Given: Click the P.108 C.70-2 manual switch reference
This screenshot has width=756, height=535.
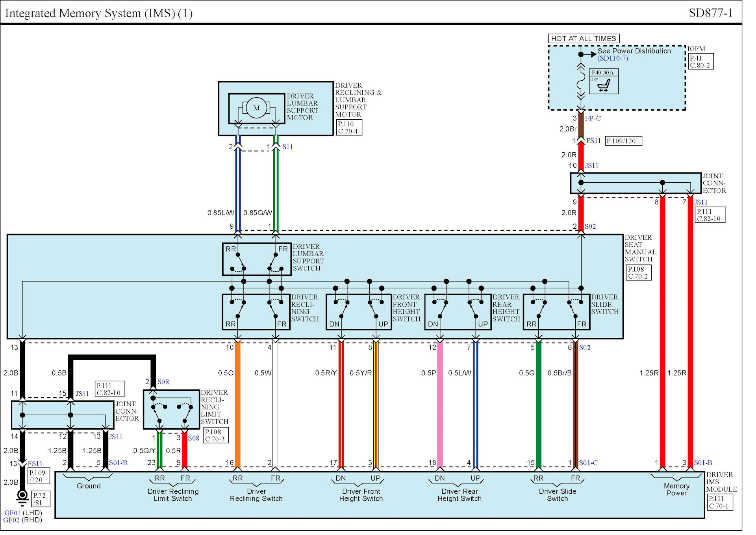Looking at the screenshot, I should coord(638,272).
